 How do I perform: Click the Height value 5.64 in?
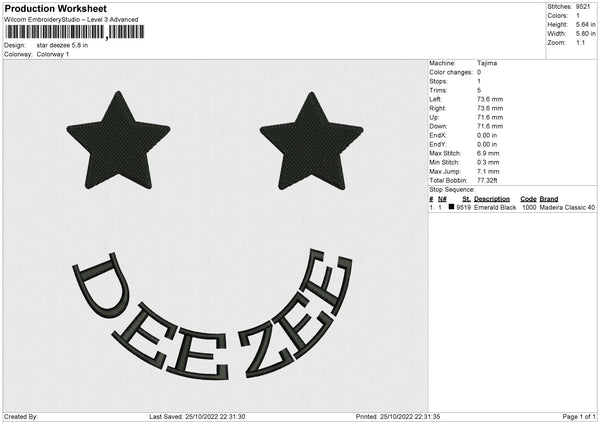[x=586, y=24]
